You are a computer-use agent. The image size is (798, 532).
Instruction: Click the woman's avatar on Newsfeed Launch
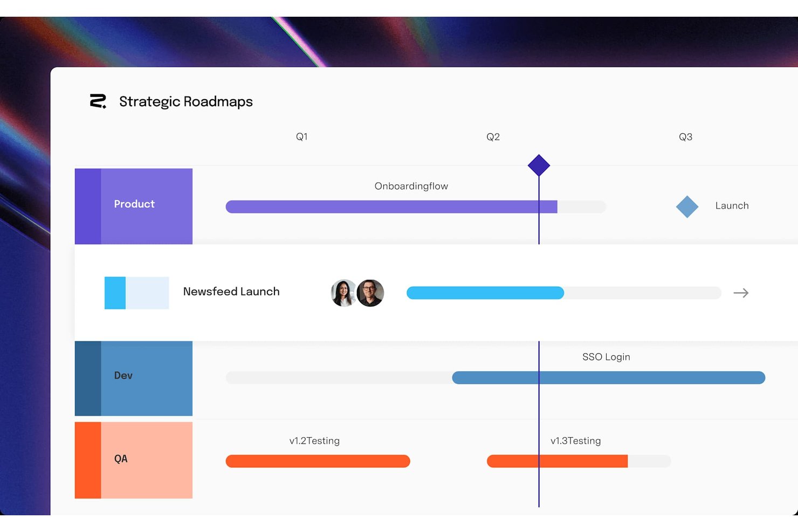pos(343,293)
